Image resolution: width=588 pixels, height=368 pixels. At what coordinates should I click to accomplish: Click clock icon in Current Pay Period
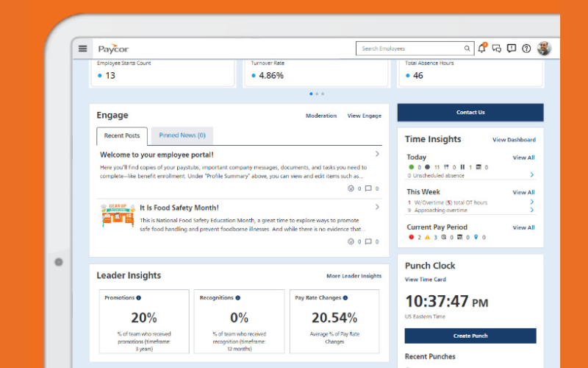pos(444,237)
